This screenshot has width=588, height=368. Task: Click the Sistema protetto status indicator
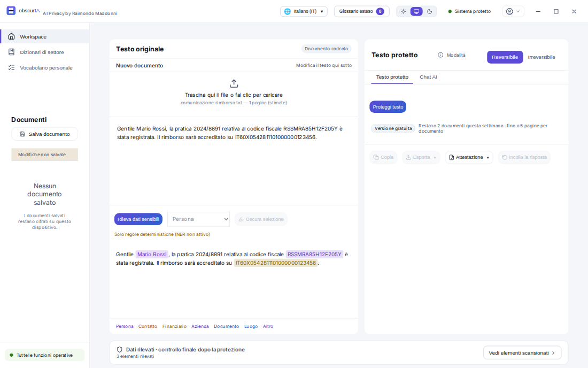coord(469,11)
